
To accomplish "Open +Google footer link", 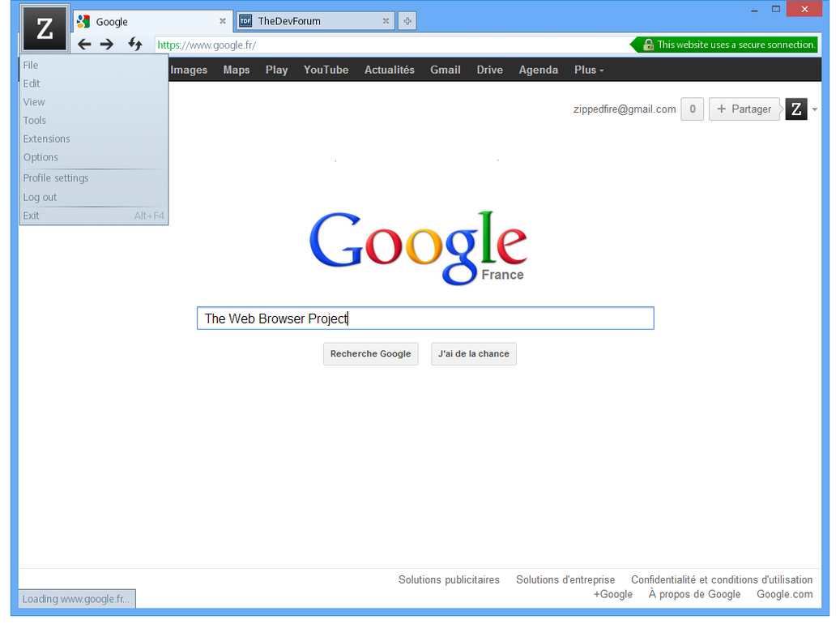I will [613, 594].
